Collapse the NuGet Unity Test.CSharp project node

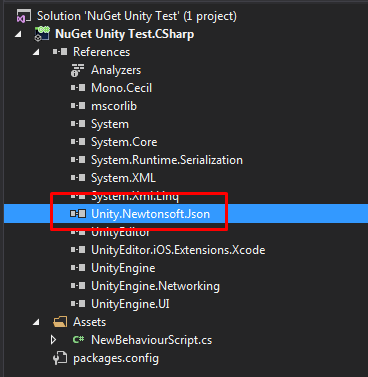click(18, 34)
